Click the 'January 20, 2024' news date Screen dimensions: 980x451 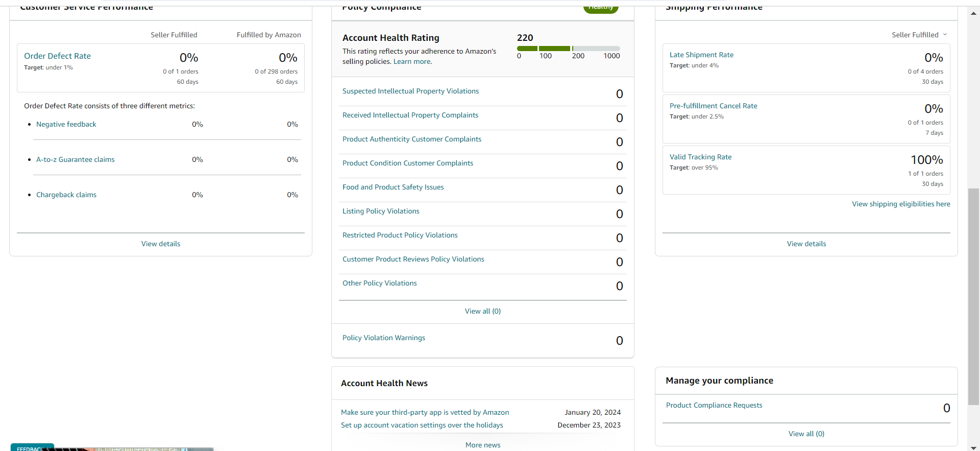tap(593, 412)
